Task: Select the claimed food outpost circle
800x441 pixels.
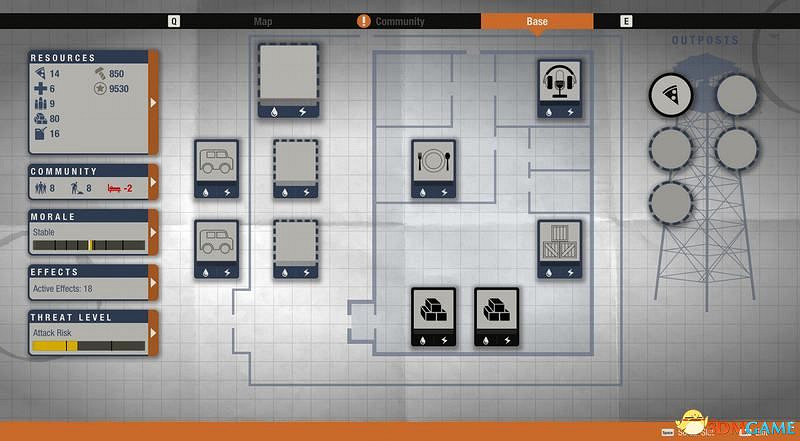Action: click(x=670, y=95)
